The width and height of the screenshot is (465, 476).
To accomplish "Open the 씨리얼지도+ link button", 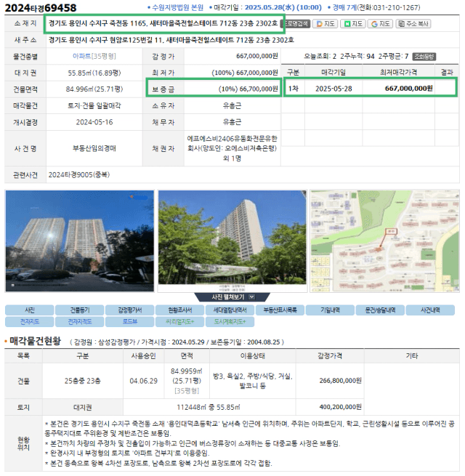I will (x=180, y=321).
